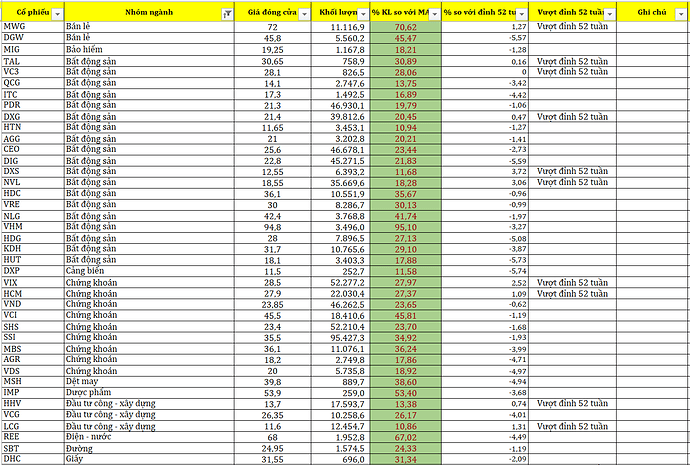Open the % KL so với MA filter dropdown

tap(435, 14)
